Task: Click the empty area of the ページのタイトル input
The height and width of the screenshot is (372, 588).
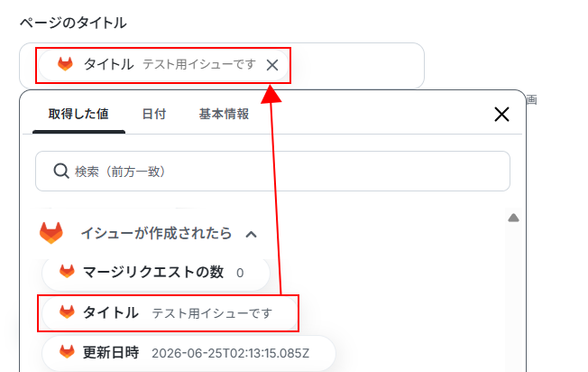Action: click(x=356, y=66)
